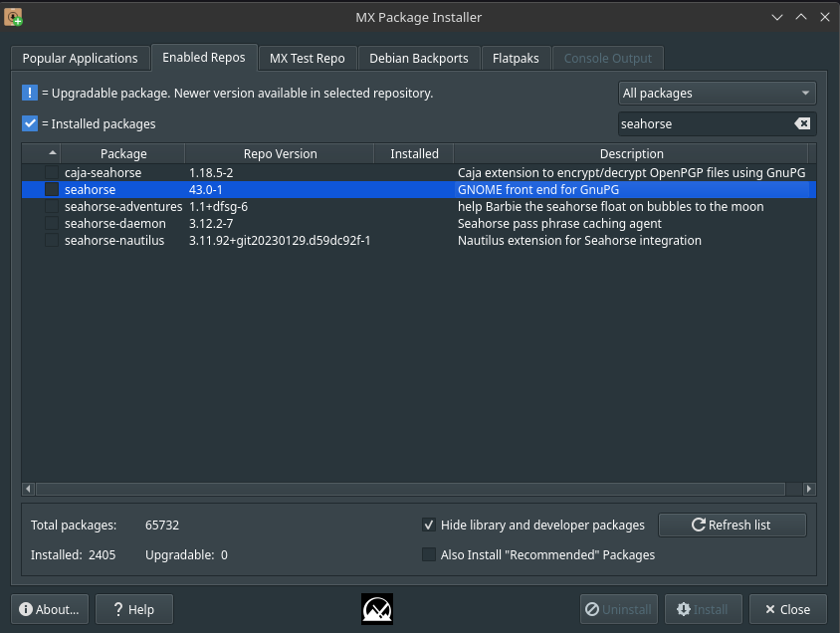Check the caja-seahorse package checkbox
This screenshot has width=840, height=633.
pos(52,172)
